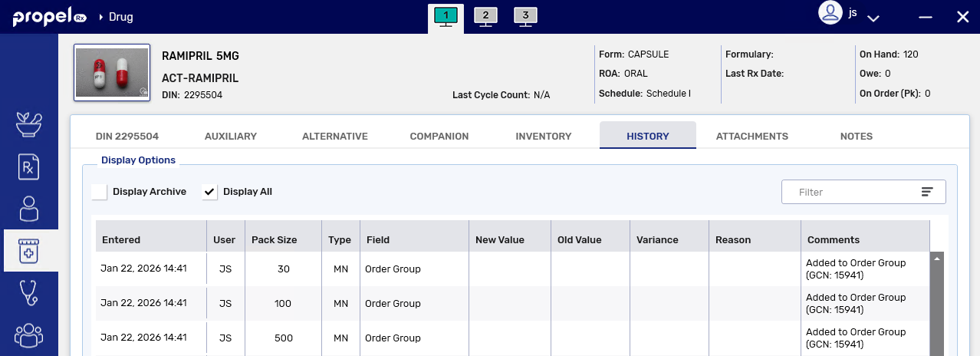Click the Ramipril capsule image thumbnail

(111, 73)
